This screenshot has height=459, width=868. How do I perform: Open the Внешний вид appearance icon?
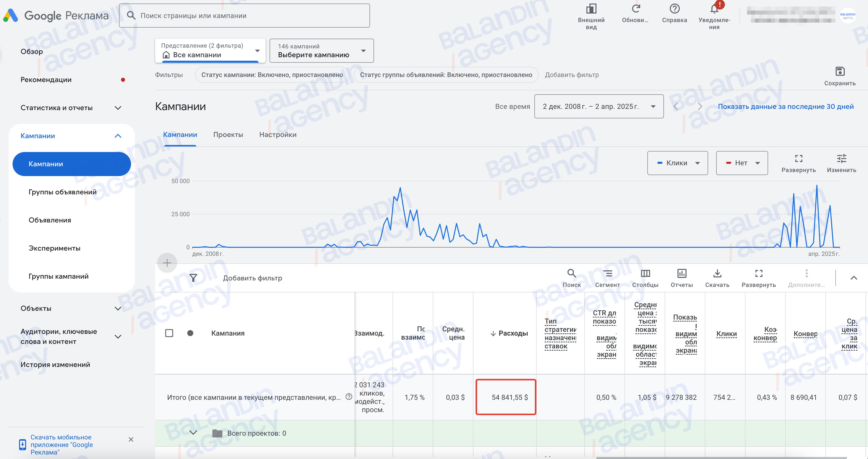(x=591, y=9)
